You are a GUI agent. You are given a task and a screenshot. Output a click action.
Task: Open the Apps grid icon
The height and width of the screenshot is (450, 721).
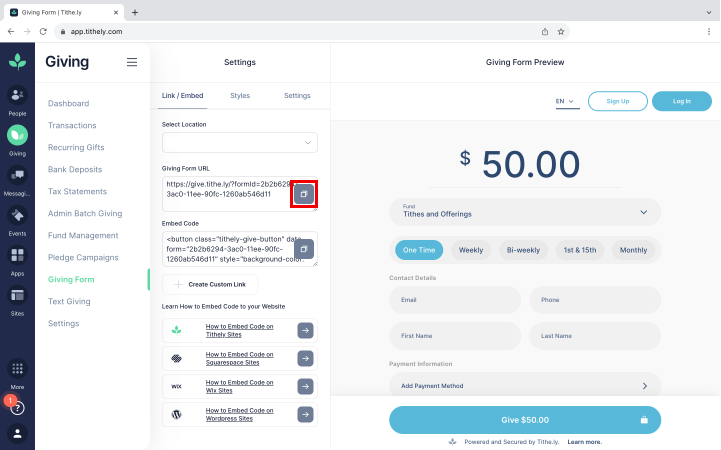[17, 255]
